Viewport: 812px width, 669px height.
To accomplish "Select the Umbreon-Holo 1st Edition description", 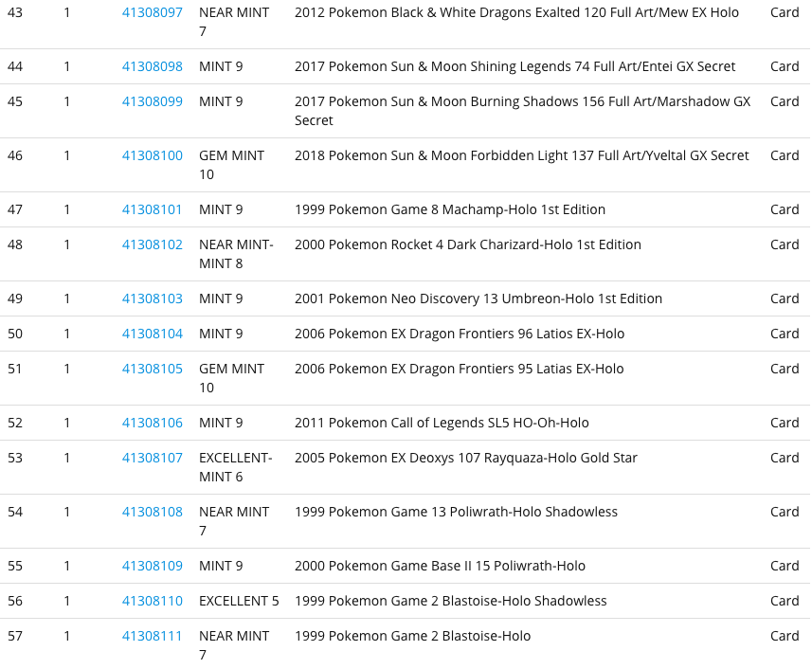I will 478,298.
